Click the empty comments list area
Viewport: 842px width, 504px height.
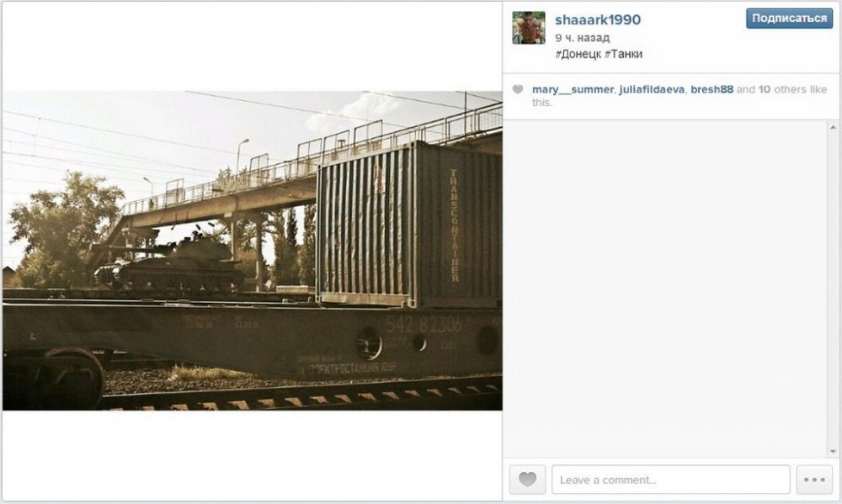point(666,289)
